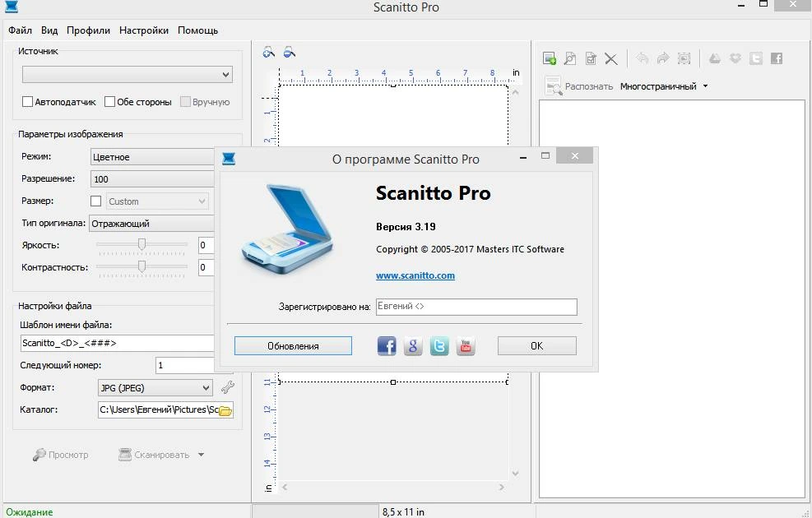The height and width of the screenshot is (518, 812).
Task: Open the Настройки menu
Action: [x=144, y=30]
